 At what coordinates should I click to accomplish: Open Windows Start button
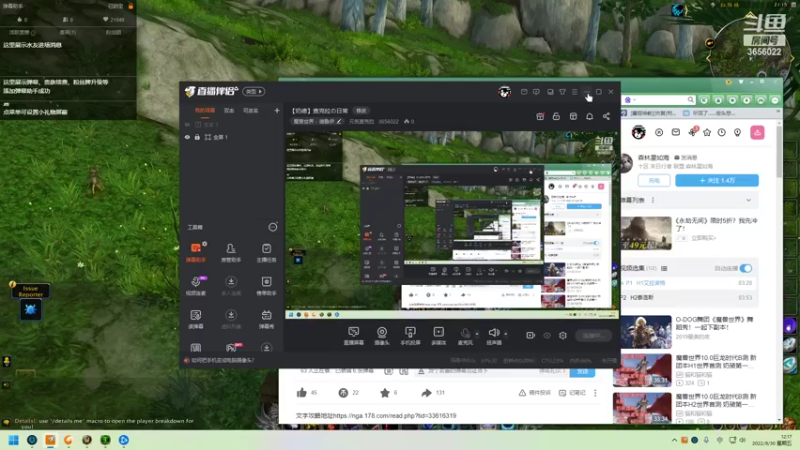pyautogui.click(x=13, y=440)
